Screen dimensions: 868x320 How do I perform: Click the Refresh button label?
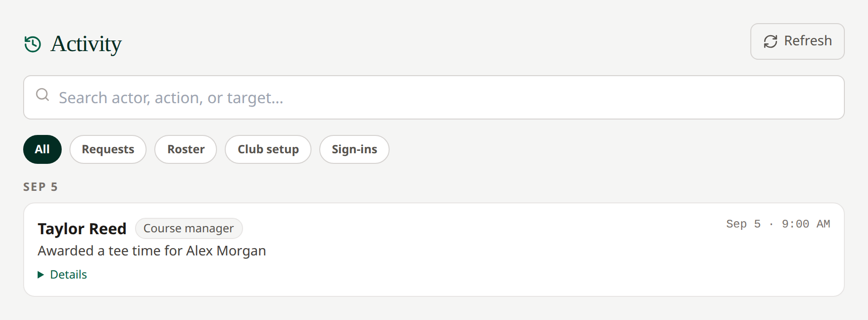tap(808, 41)
